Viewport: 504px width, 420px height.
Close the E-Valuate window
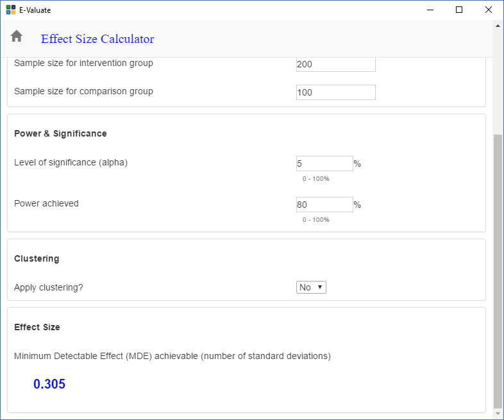pos(489,10)
